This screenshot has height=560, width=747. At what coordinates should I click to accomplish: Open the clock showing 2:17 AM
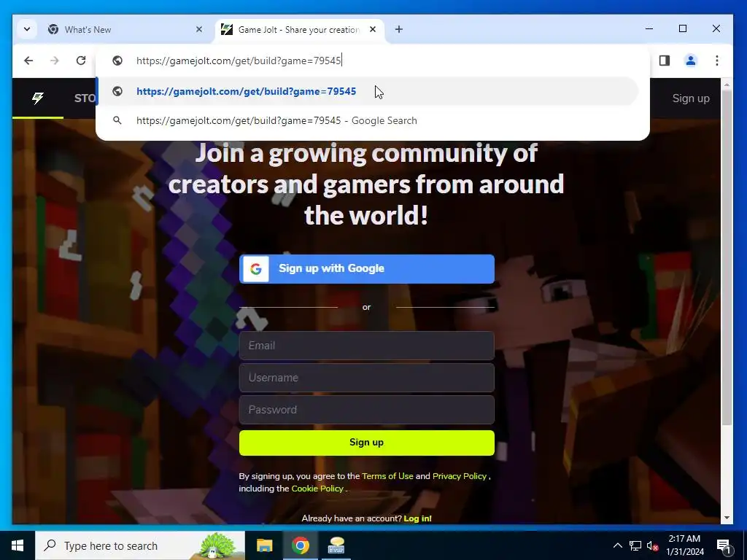[684, 545]
